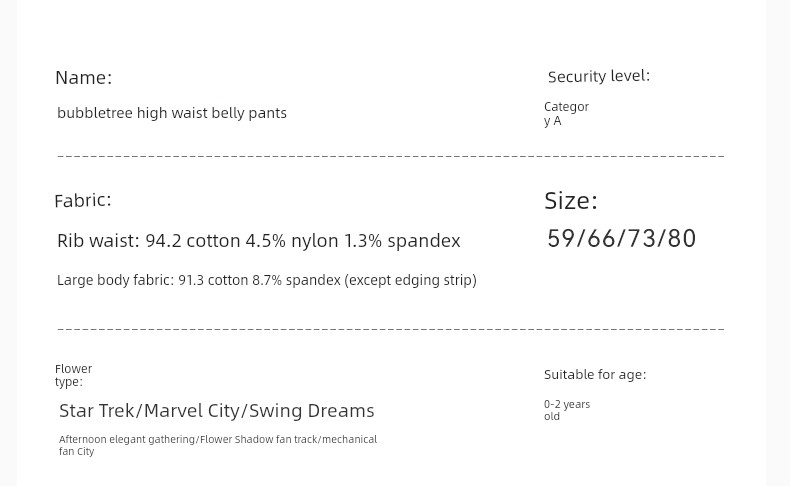Image resolution: width=790 pixels, height=486 pixels.
Task: Click the Large body fabric line
Action: (x=267, y=280)
